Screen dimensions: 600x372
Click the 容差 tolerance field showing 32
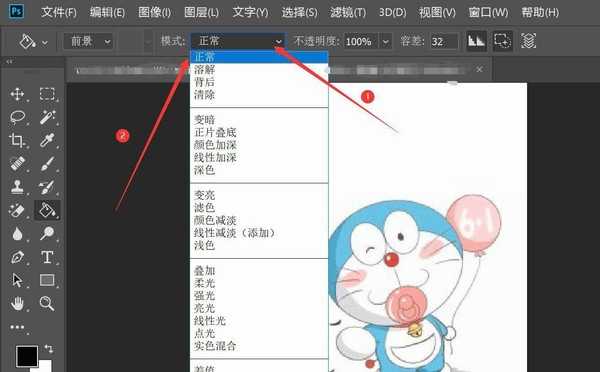tap(444, 41)
